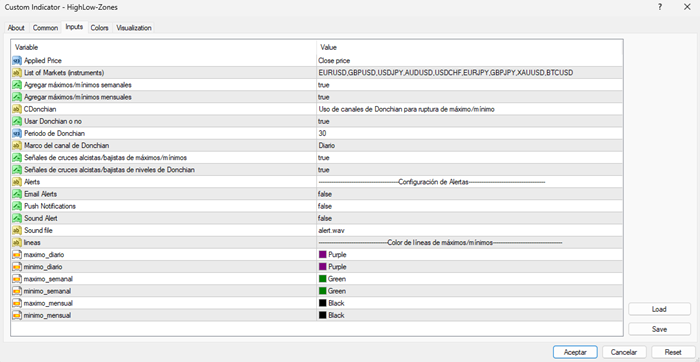Edit the Marco del canal value Diario
This screenshot has width=700, height=362.
[x=327, y=145]
